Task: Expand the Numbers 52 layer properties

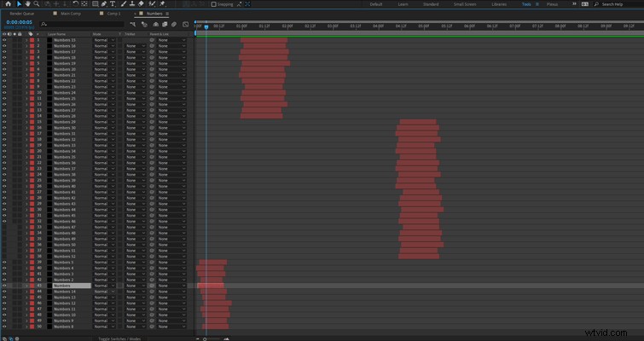Action: pos(26,257)
